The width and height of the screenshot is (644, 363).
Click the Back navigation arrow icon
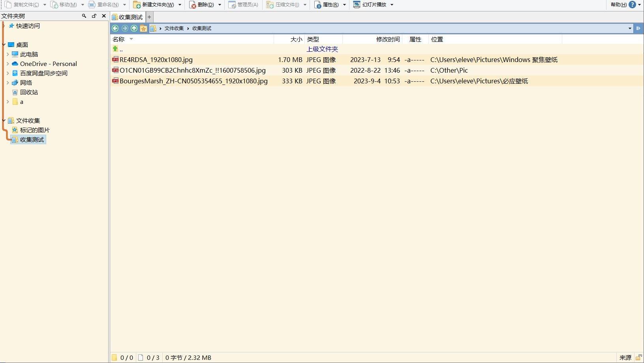[x=115, y=28]
